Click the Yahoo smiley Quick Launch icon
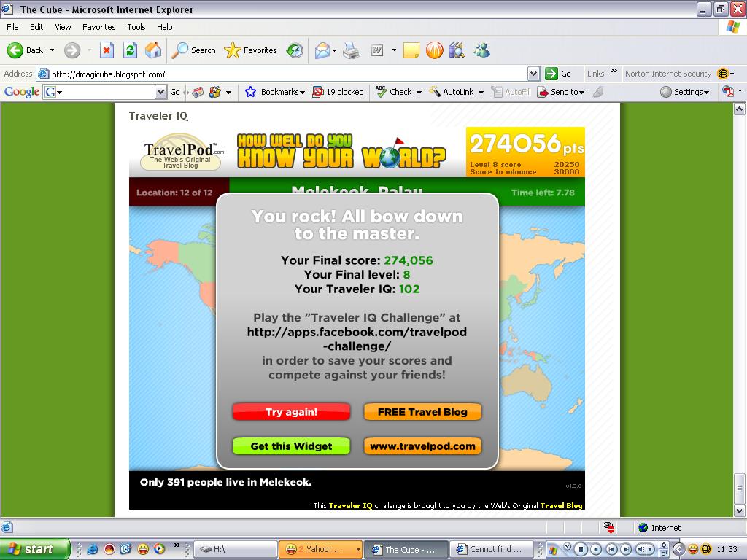Screen dimensions: 747x560 point(143,549)
